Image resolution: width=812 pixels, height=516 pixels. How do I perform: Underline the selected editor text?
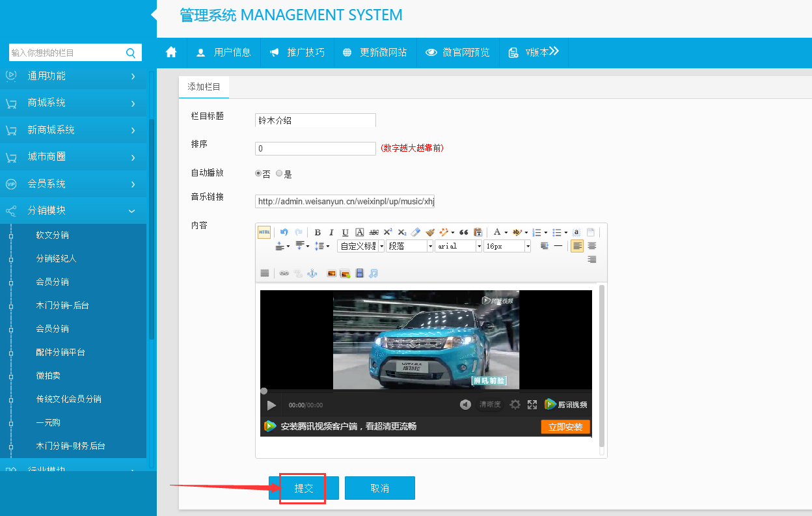345,232
